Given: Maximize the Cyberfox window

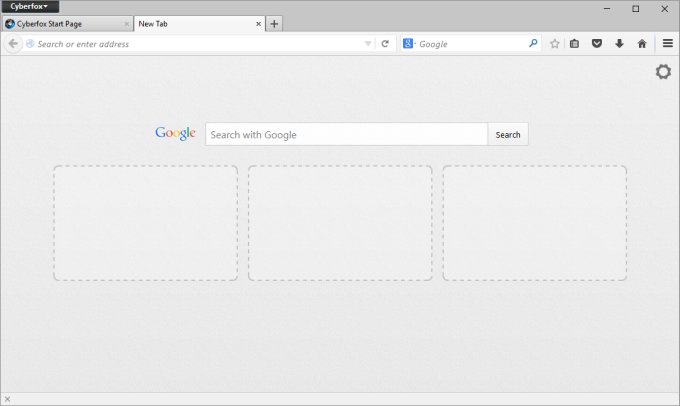Looking at the screenshot, I should tap(636, 8).
